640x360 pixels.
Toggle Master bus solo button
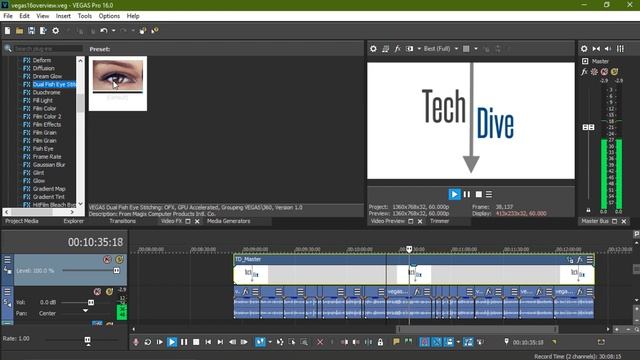click(x=615, y=72)
